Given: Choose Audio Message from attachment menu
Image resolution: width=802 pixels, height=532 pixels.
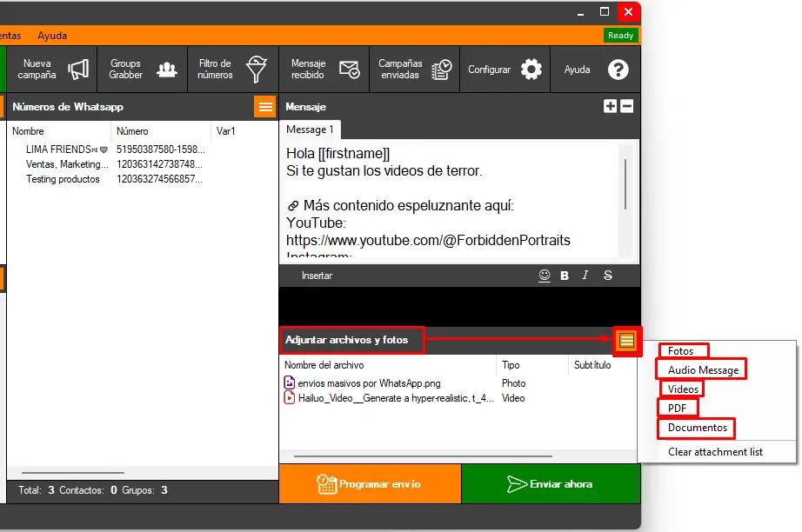Looking at the screenshot, I should [x=703, y=370].
